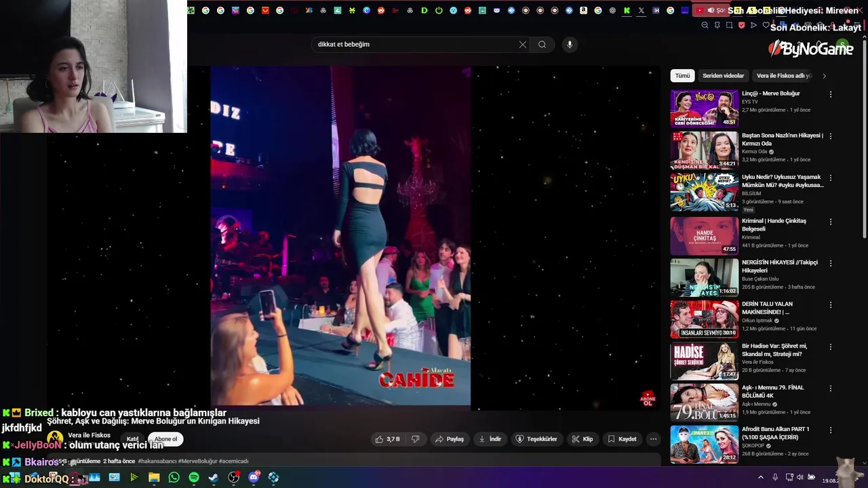The width and height of the screenshot is (868, 488).
Task: Open the Vera ile Fiskos channel name
Action: (x=89, y=435)
